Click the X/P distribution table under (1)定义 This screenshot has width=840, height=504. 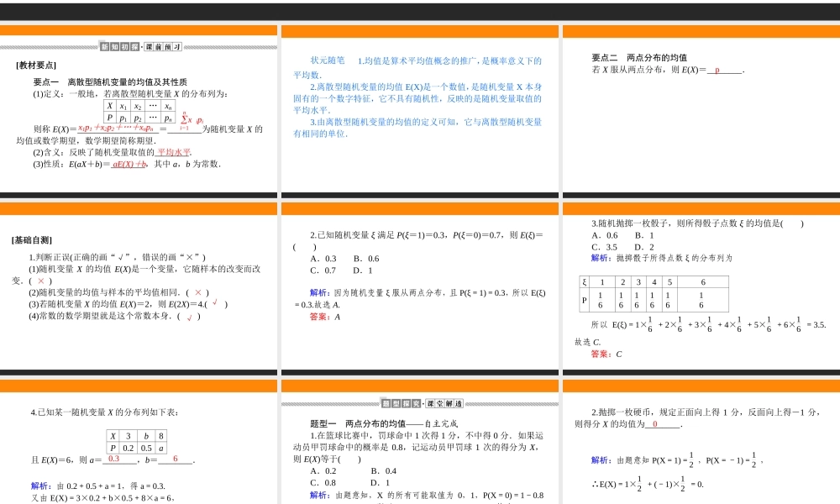(139, 112)
